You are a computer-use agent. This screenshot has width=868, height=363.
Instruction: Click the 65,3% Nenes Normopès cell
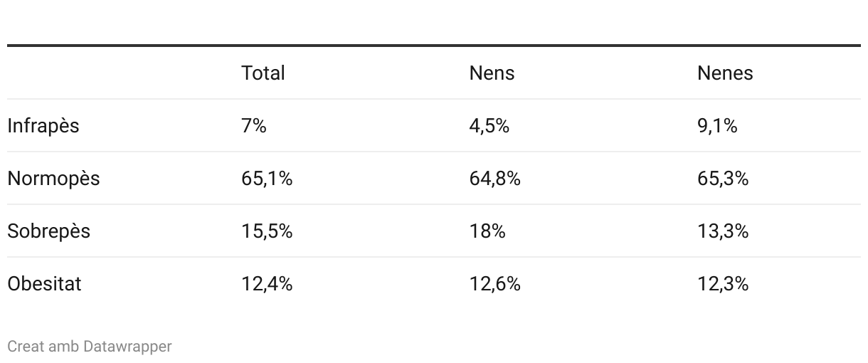(723, 179)
